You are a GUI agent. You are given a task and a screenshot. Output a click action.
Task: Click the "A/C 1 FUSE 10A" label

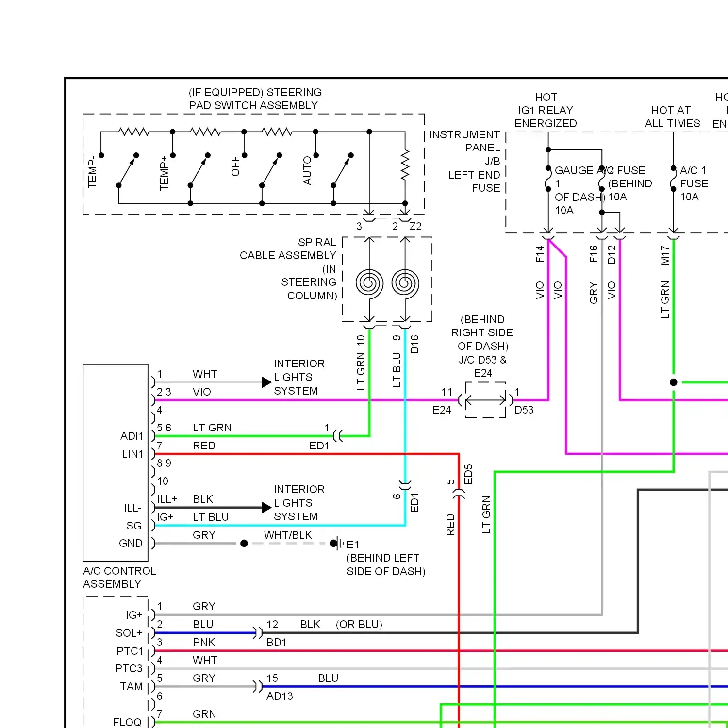click(x=694, y=183)
